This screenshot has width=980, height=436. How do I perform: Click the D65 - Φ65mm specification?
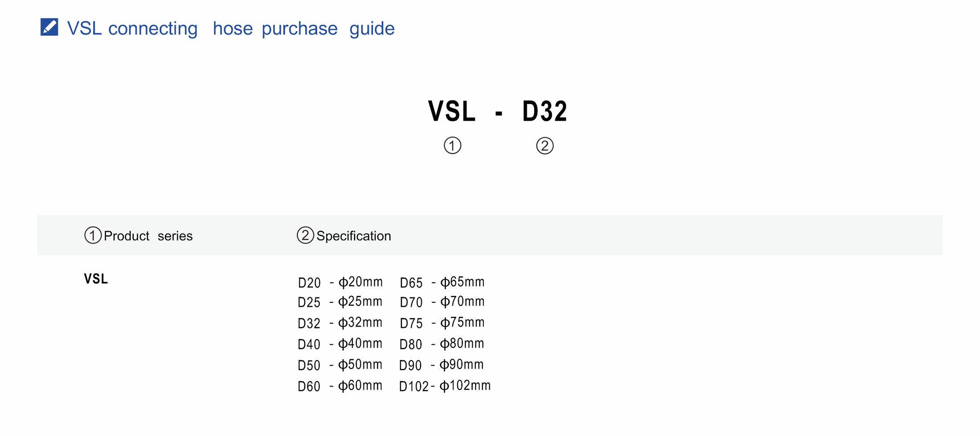[442, 282]
